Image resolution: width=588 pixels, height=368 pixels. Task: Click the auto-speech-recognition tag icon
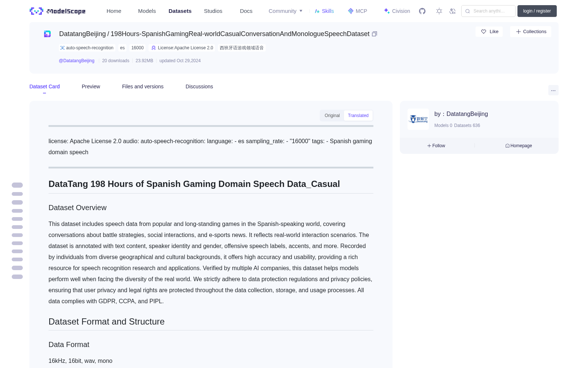pyautogui.click(x=62, y=48)
